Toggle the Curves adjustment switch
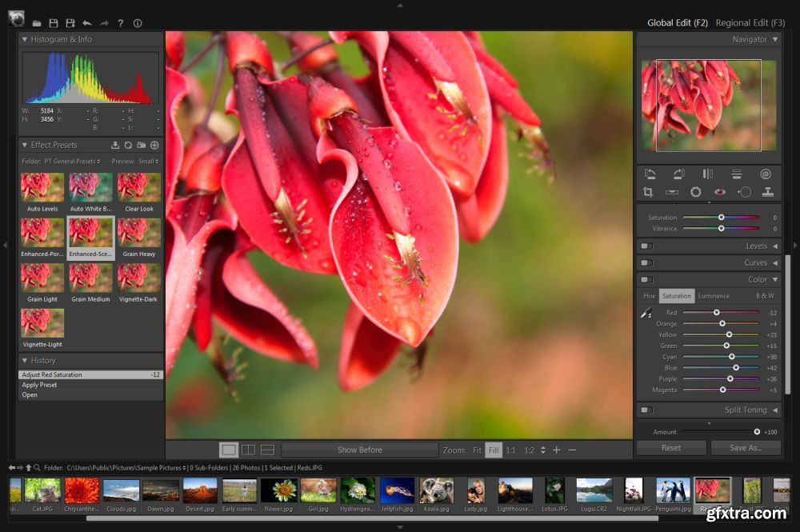Image resolution: width=800 pixels, height=532 pixels. [x=646, y=263]
